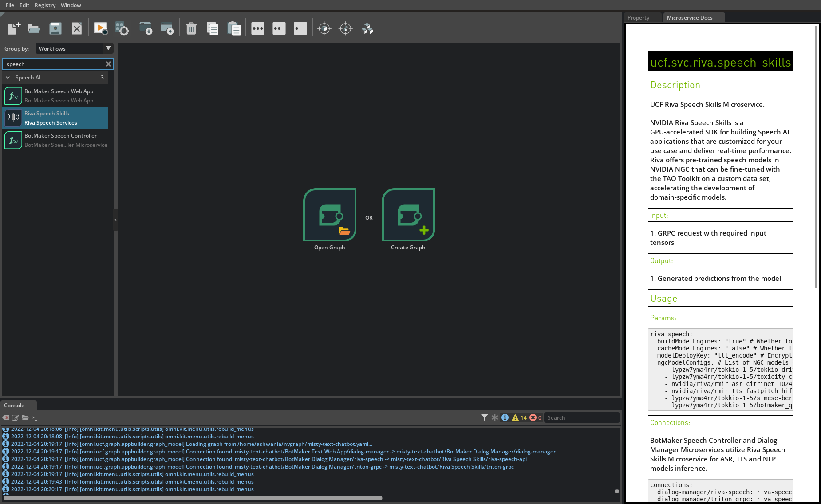This screenshot has height=504, width=821.
Task: Select BotMaker Speech Web App item
Action: coord(56,96)
